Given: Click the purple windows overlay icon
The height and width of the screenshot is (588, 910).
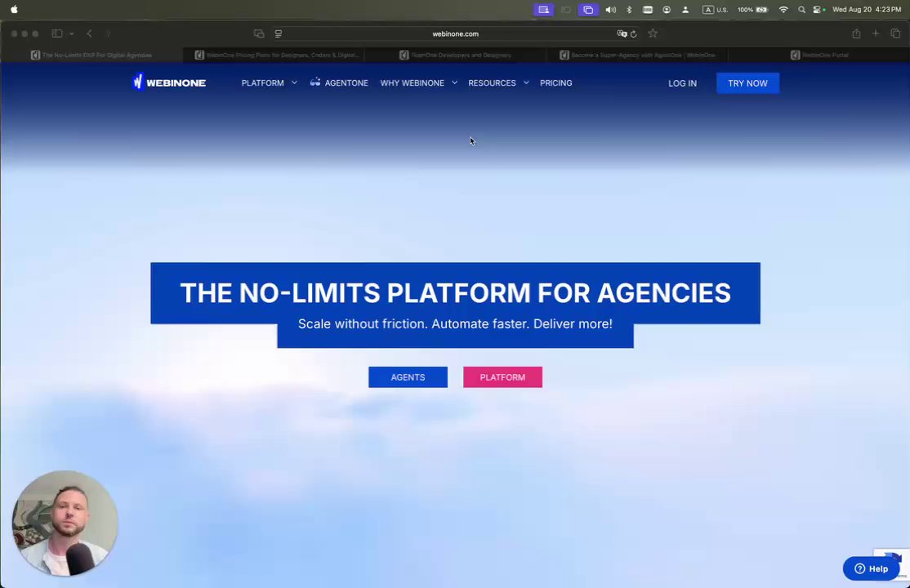Looking at the screenshot, I should click(588, 9).
